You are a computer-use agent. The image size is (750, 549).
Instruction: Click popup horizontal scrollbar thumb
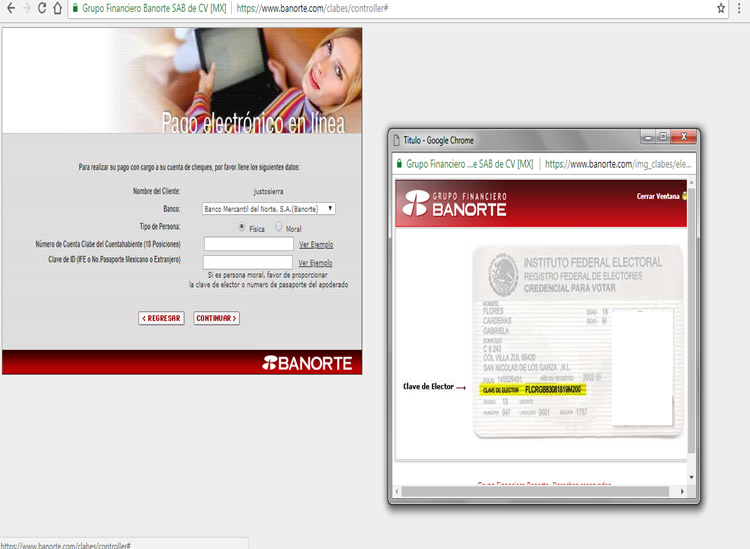coord(535,491)
